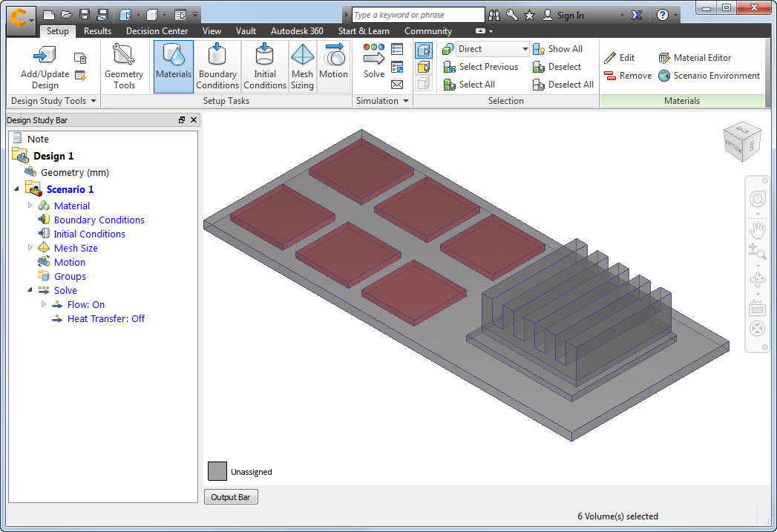The width and height of the screenshot is (777, 532).
Task: Expand the Mesh Size tree node
Action: click(30, 248)
